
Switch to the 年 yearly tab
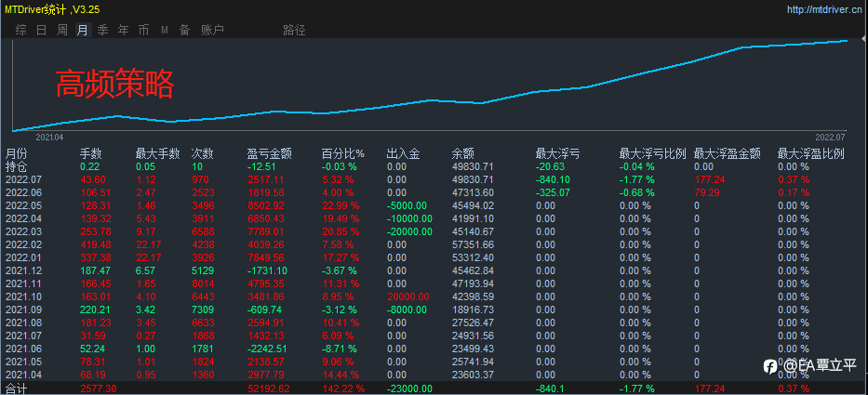[124, 30]
